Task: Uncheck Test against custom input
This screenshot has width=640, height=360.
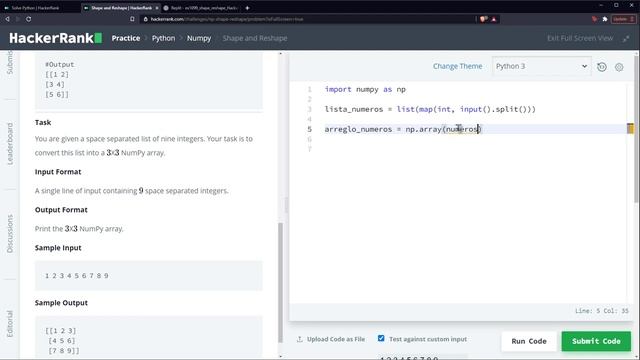Action: point(381,338)
